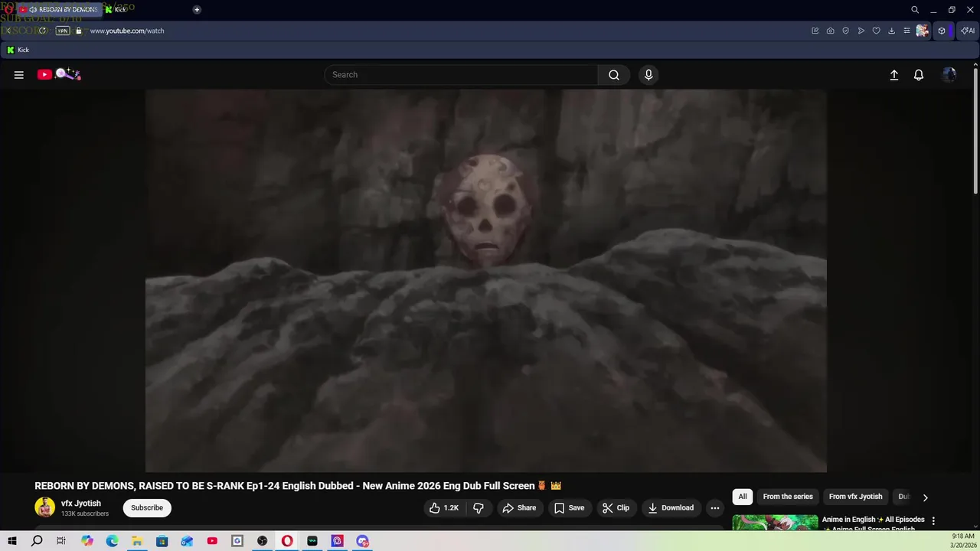Open options for Anime in English suggestion
The width and height of the screenshot is (980, 551).
[x=933, y=521]
